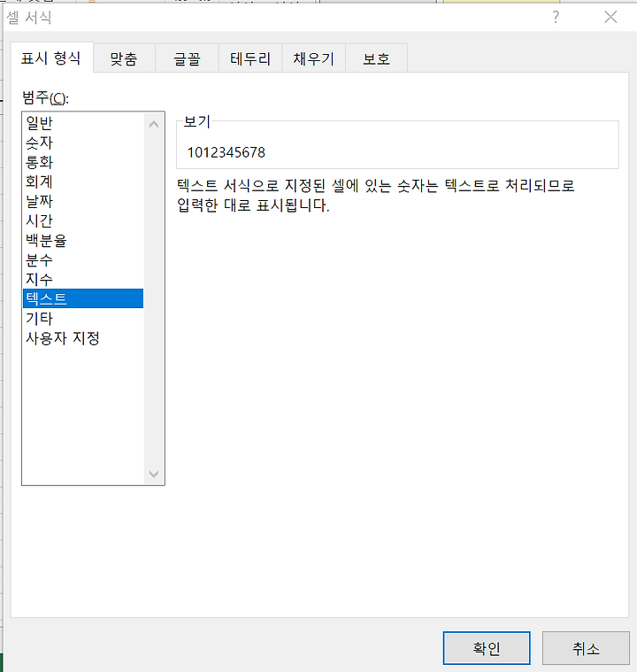This screenshot has height=672, width=637.
Task: Click the 확인 button
Action: click(487, 648)
